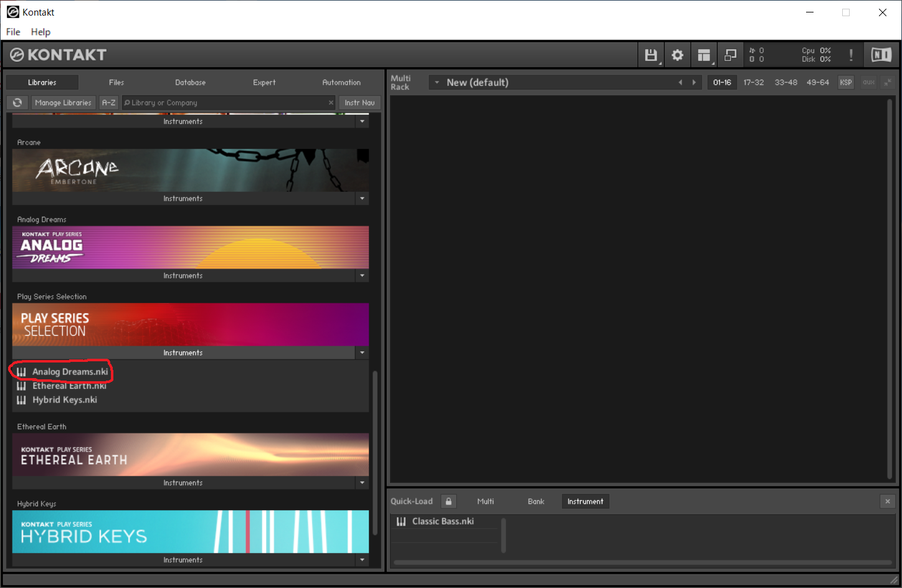Image resolution: width=902 pixels, height=588 pixels.
Task: Close the Quick-Load panel with the x
Action: coord(888,501)
